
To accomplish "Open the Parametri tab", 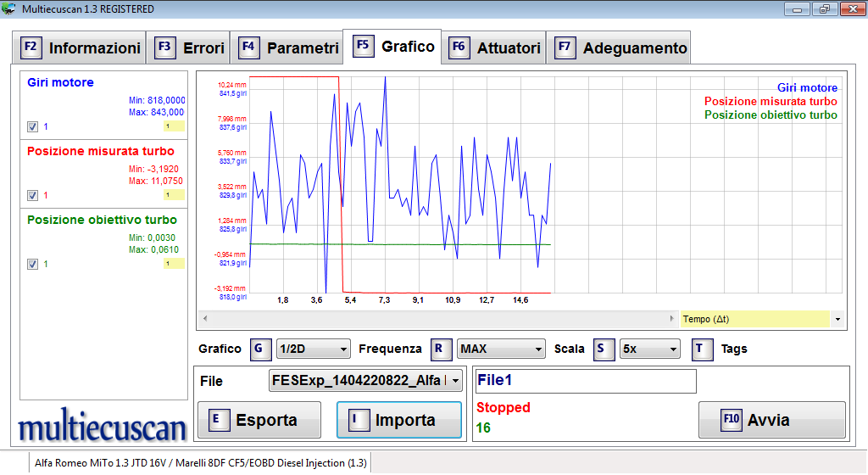I will click(x=289, y=48).
